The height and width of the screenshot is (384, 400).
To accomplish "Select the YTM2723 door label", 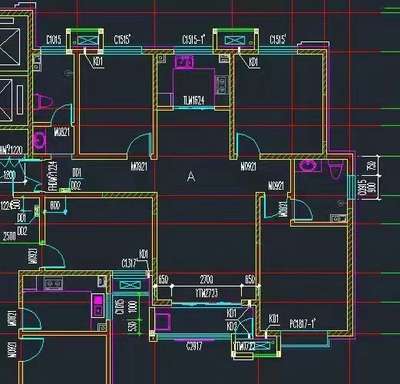I will pyautogui.click(x=206, y=293).
